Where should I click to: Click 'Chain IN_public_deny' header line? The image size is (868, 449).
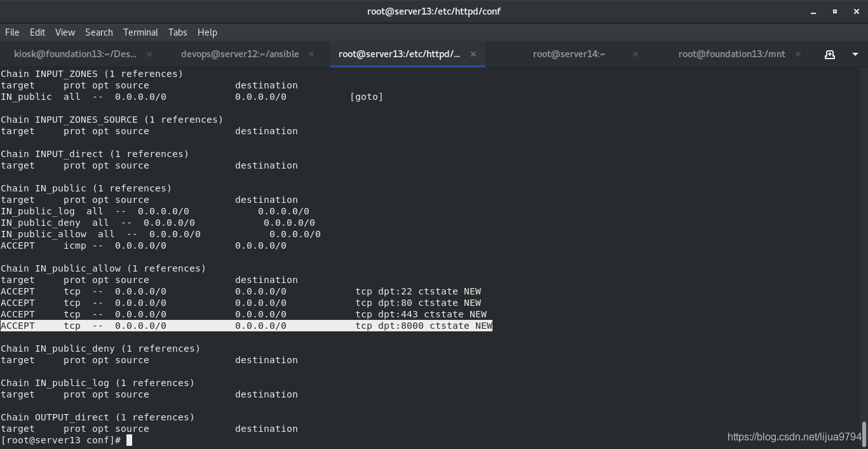click(100, 349)
